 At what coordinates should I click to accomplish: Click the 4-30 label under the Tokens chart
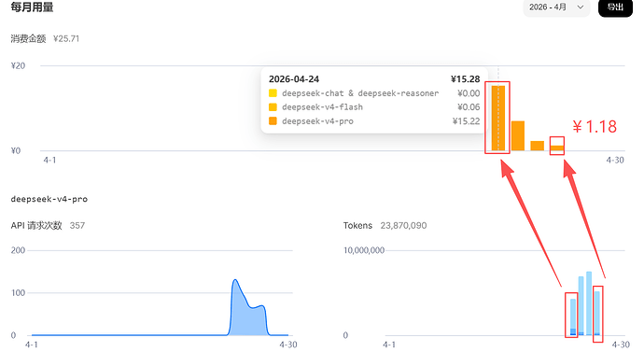pyautogui.click(x=621, y=345)
